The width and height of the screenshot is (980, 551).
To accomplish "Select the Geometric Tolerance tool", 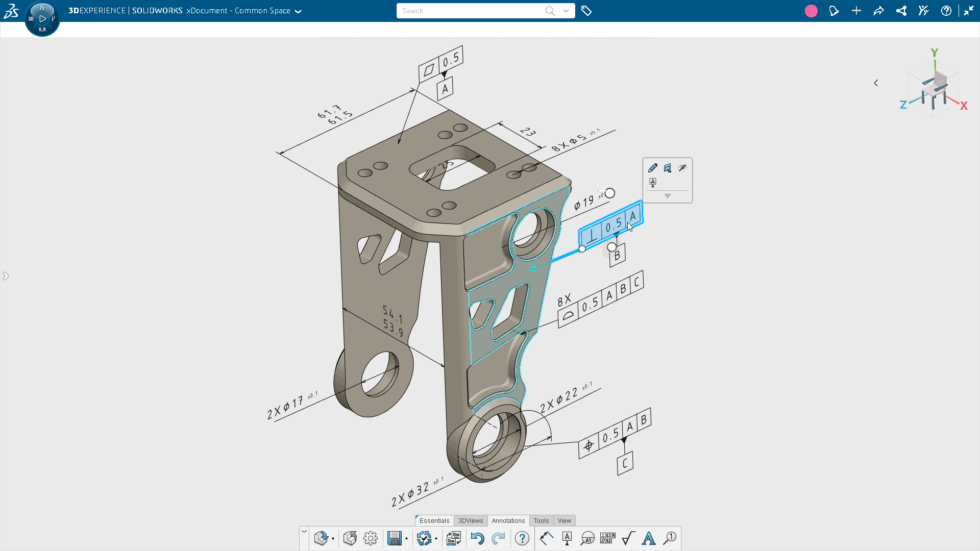I will click(x=607, y=538).
